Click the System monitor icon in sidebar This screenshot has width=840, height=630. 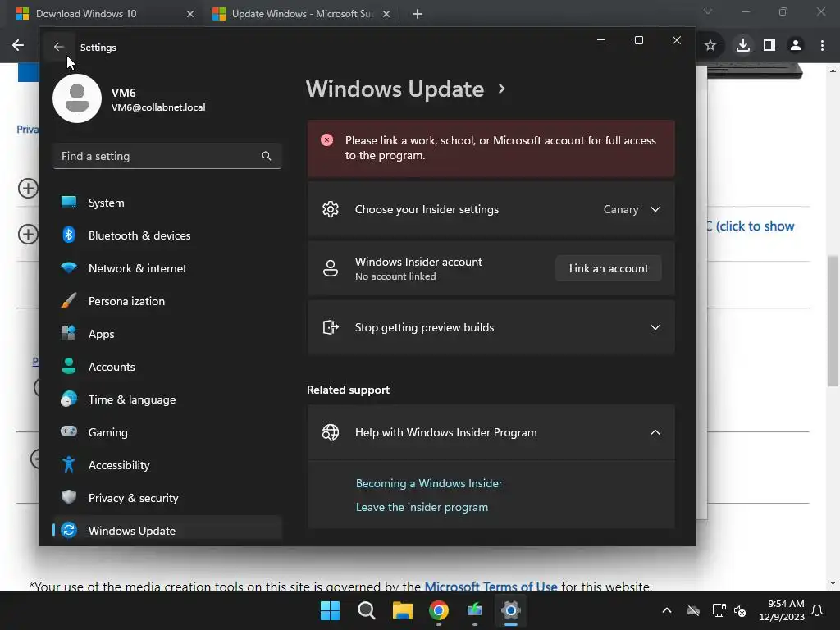point(69,202)
